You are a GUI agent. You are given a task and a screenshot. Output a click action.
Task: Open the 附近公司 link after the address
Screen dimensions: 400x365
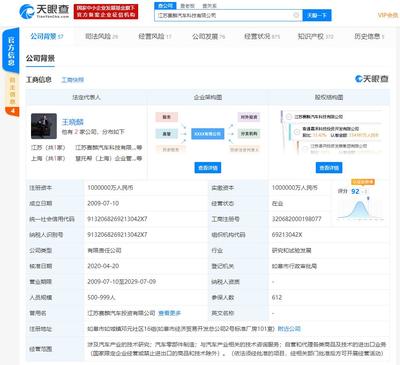click(x=289, y=329)
